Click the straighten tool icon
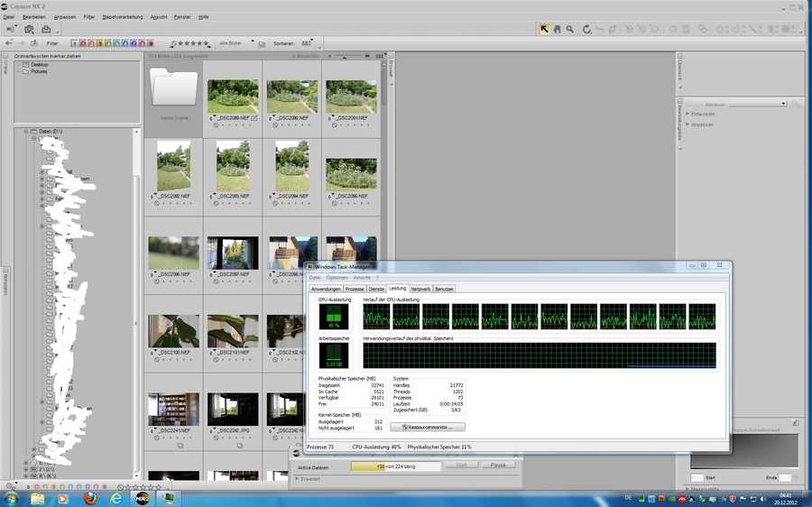This screenshot has width=812, height=507. click(600, 29)
